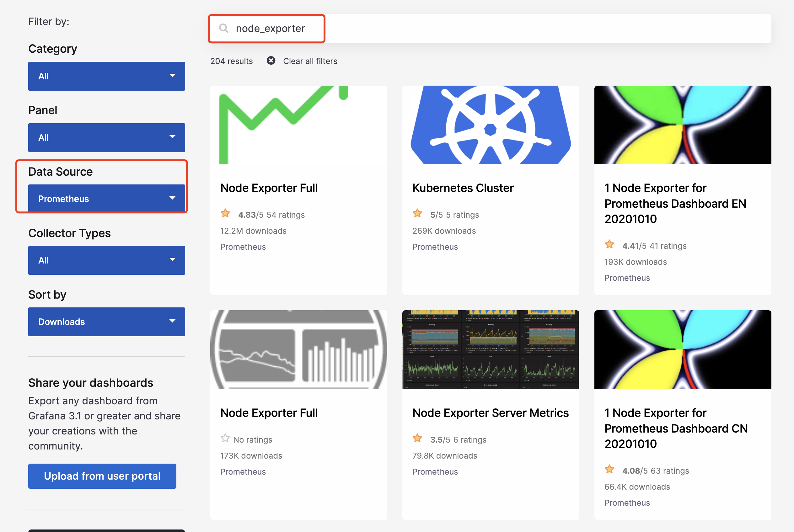Click the 193K downloads text
Image resolution: width=794 pixels, height=532 pixels.
pos(636,262)
